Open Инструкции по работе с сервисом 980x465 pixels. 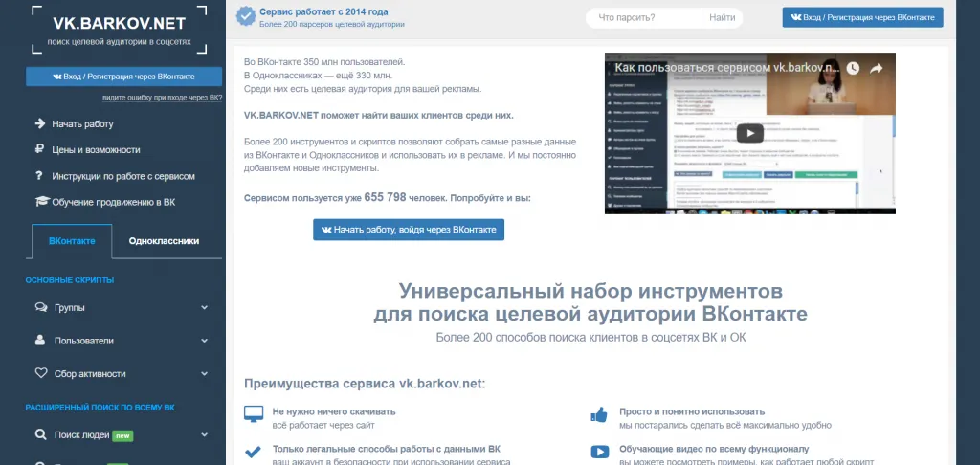tap(123, 176)
